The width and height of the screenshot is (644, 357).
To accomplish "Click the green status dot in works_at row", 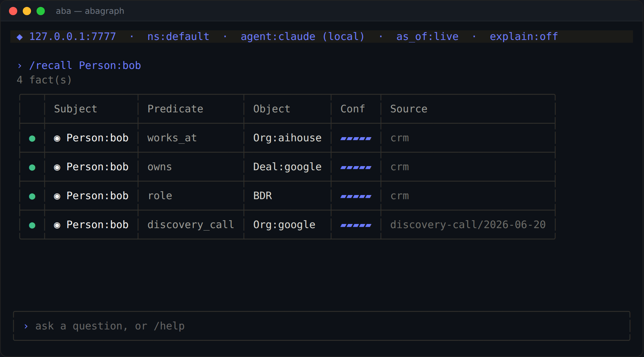I will pyautogui.click(x=32, y=139).
